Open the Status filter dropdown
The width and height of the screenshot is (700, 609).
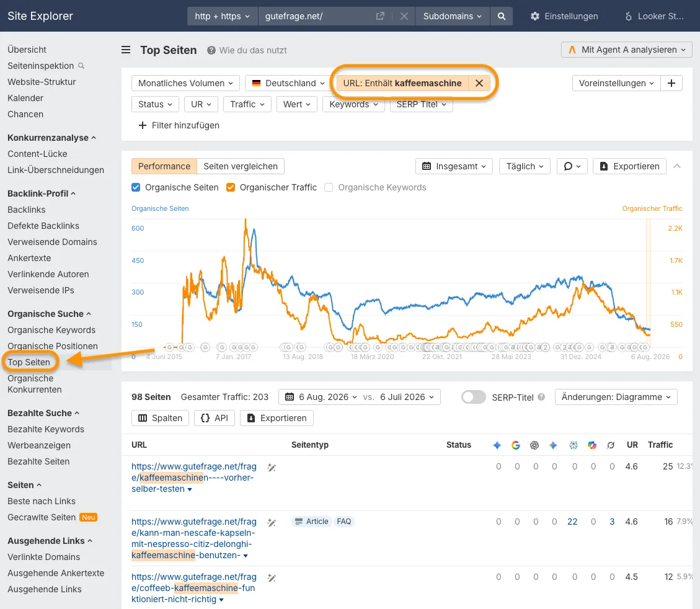click(156, 104)
